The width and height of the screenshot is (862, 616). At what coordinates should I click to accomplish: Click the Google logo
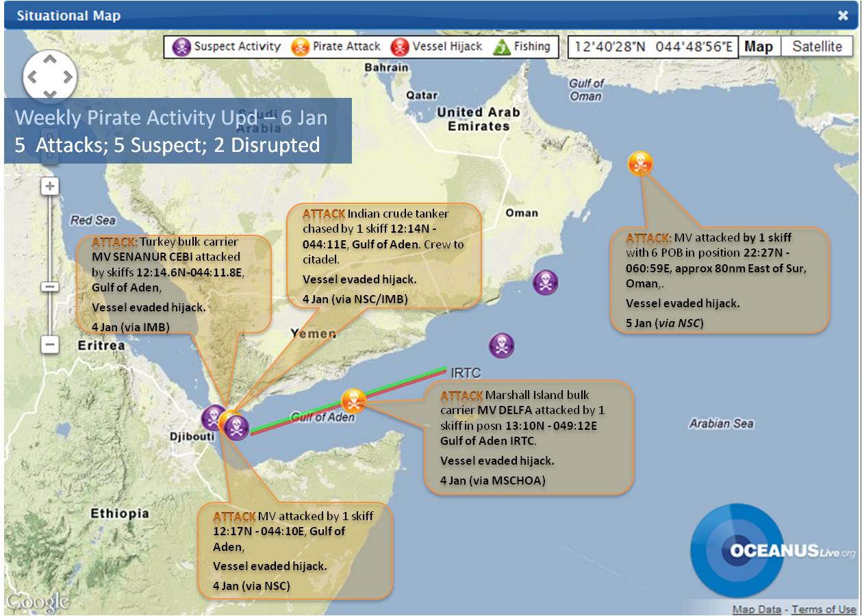(38, 602)
